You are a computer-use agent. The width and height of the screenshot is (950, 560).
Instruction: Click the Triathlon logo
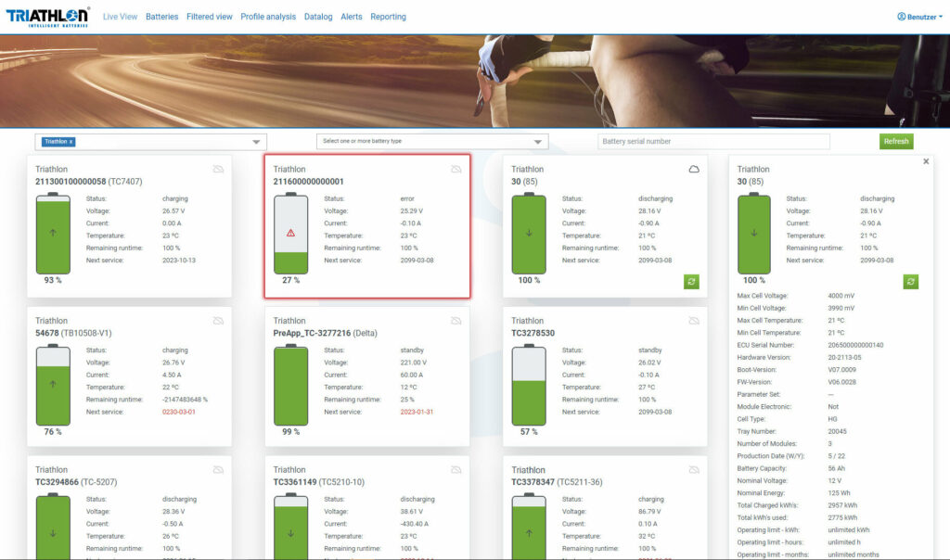tap(48, 17)
